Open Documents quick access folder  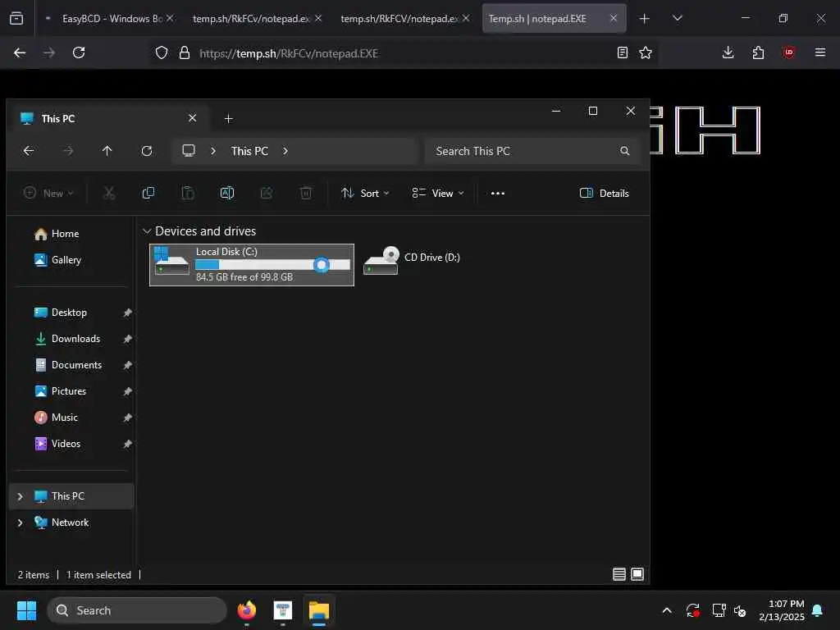pyautogui.click(x=76, y=365)
